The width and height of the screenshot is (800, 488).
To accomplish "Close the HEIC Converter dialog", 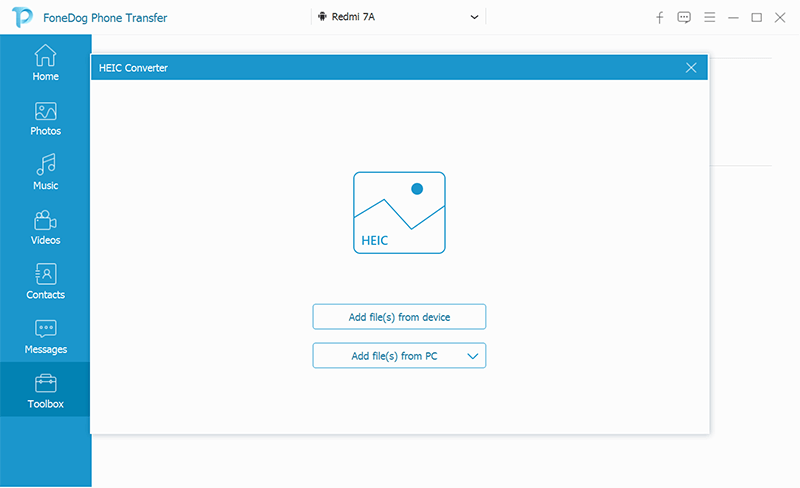I will (691, 68).
